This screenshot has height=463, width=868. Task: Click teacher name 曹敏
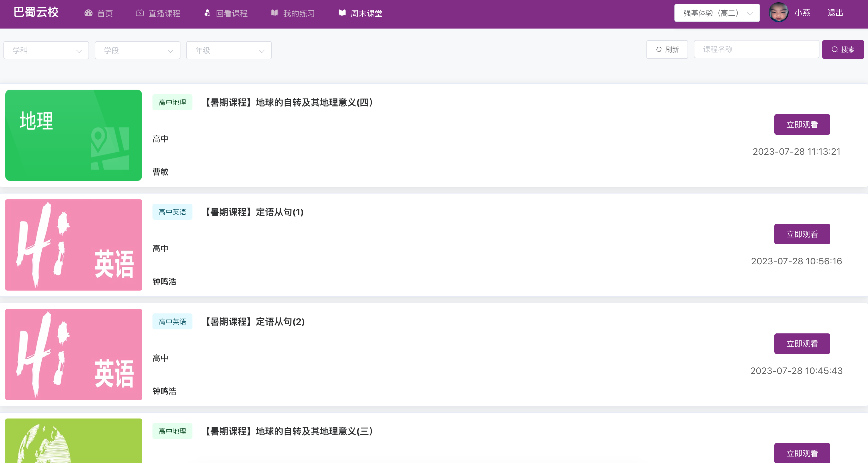pyautogui.click(x=160, y=172)
